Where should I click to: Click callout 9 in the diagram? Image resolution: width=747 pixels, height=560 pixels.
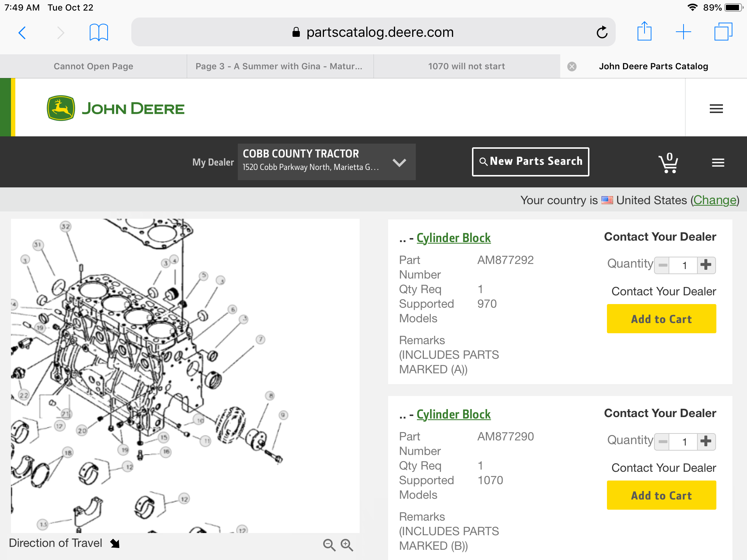(283, 415)
